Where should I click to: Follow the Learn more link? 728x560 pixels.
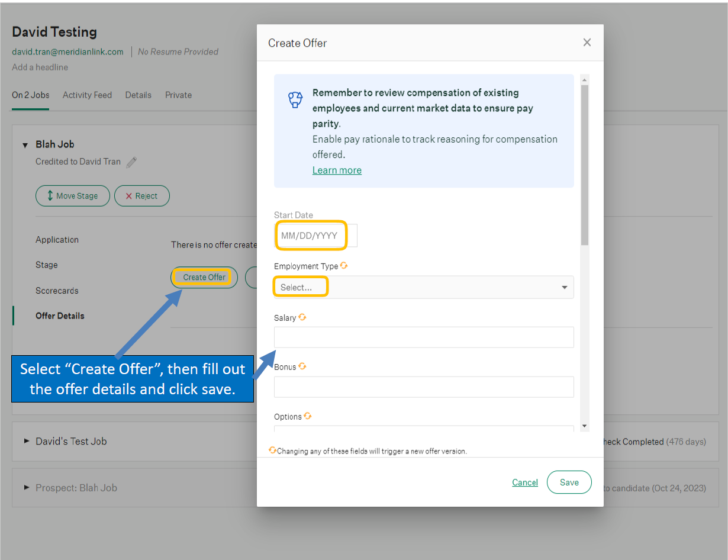click(x=337, y=170)
